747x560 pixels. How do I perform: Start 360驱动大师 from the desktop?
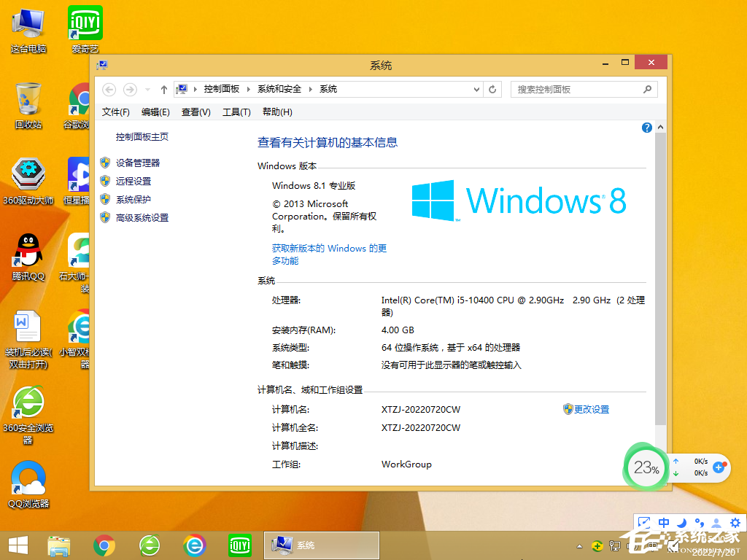tap(28, 175)
